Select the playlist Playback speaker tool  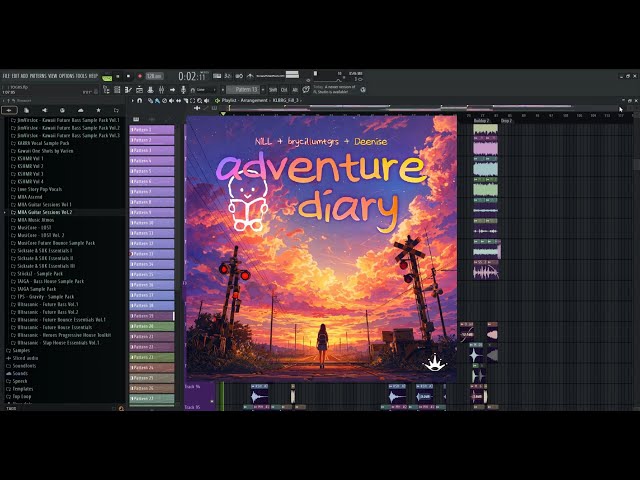[x=207, y=100]
